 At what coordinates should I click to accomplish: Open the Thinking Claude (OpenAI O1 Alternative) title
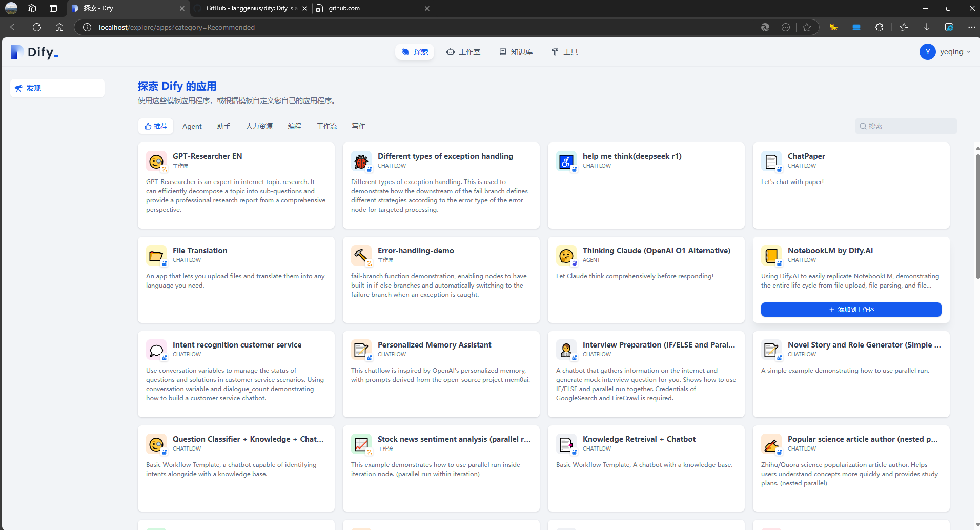pos(657,251)
